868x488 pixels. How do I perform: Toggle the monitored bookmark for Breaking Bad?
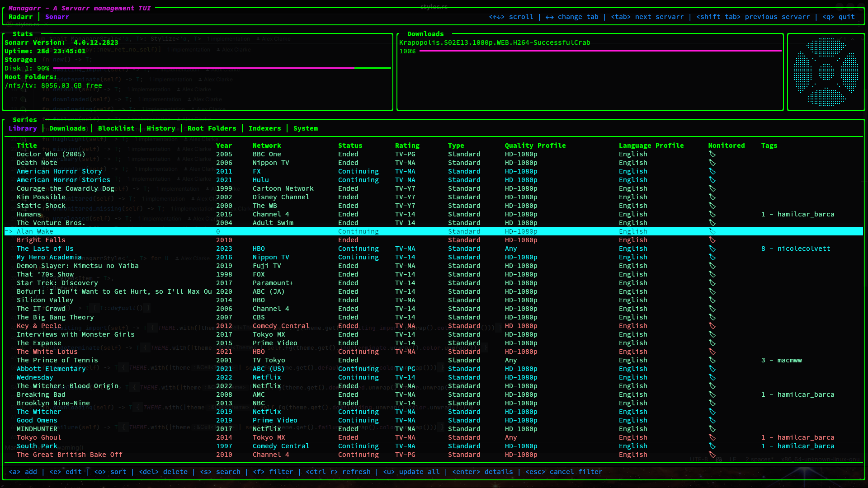click(x=712, y=394)
